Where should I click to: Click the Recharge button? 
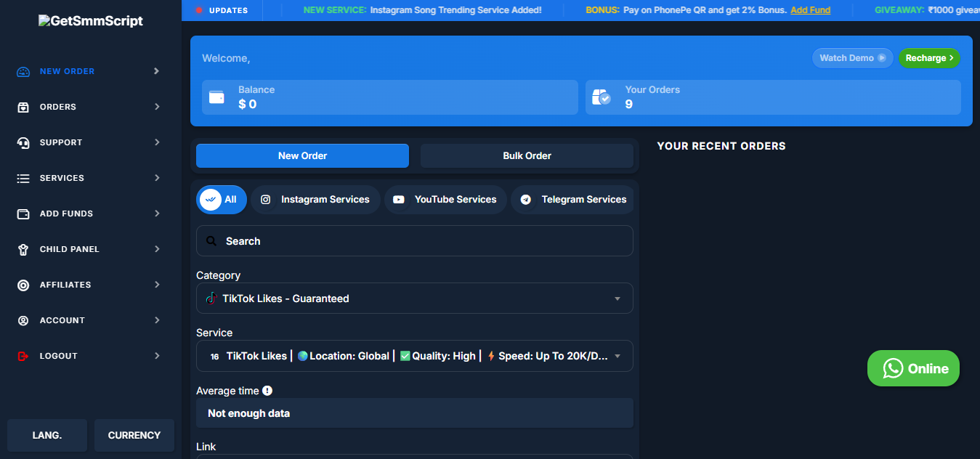click(x=929, y=57)
